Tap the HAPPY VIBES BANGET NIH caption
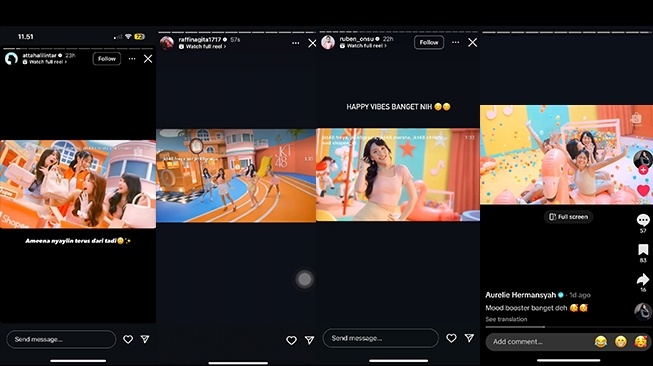 399,107
